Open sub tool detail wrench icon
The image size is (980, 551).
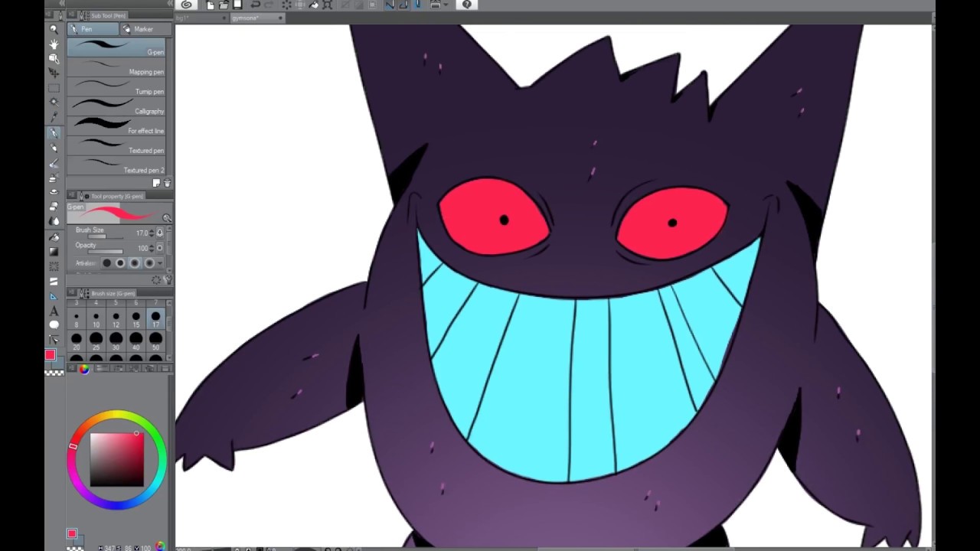(x=168, y=280)
